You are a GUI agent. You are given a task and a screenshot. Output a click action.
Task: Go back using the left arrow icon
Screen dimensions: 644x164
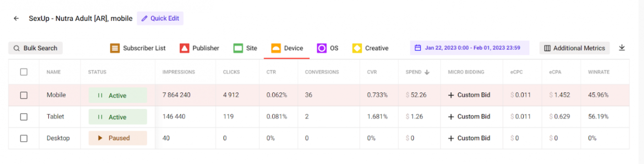pyautogui.click(x=16, y=19)
